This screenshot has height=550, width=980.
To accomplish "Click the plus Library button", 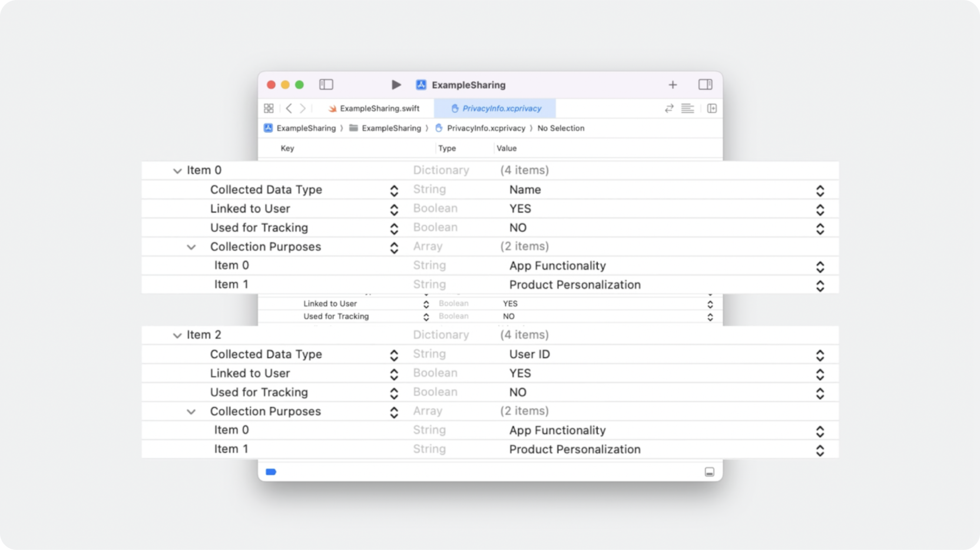I will (x=673, y=85).
